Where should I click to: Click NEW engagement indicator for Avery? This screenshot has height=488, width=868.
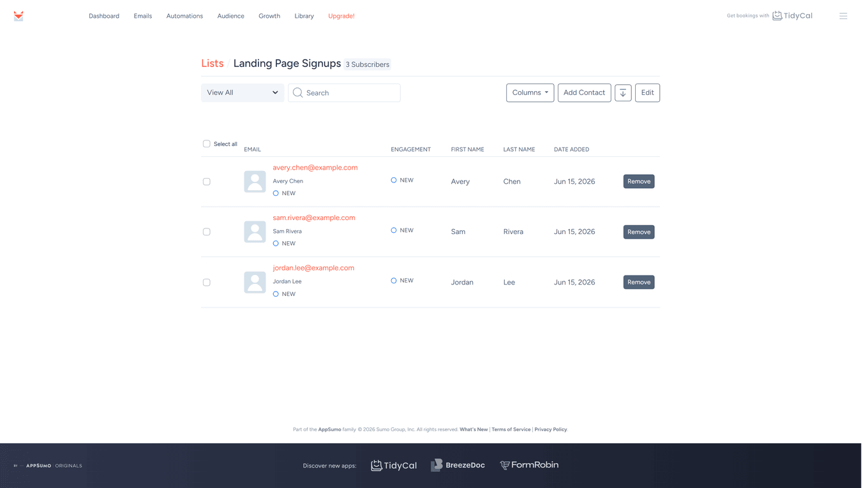coord(402,181)
